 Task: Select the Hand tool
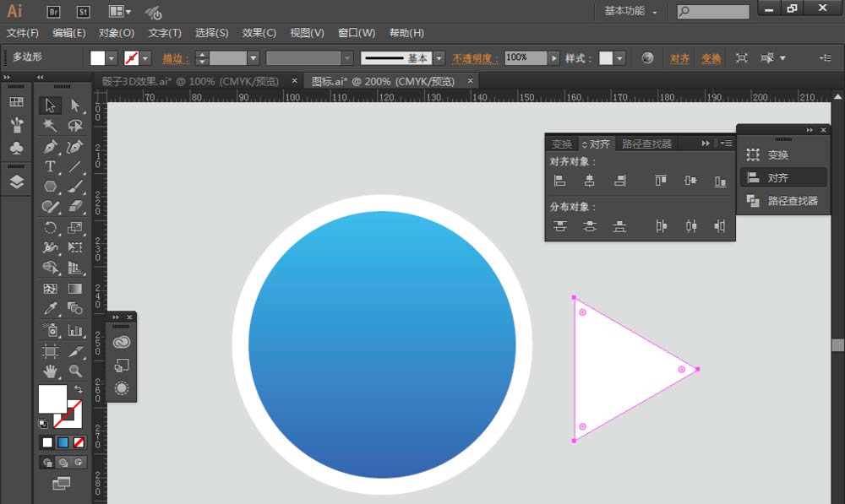pos(50,371)
